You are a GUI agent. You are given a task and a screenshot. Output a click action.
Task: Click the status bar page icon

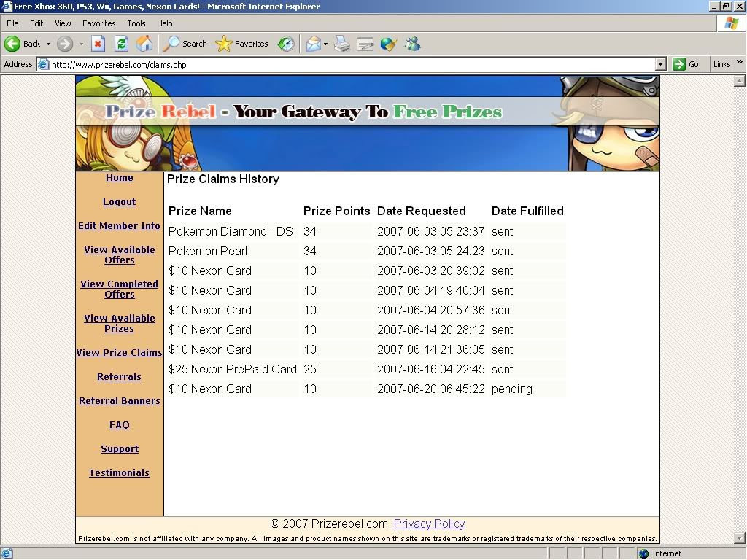point(7,553)
